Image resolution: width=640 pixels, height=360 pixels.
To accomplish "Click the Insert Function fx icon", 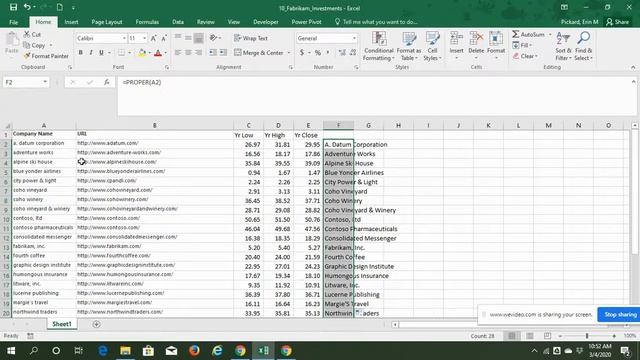I will pyautogui.click(x=107, y=82).
